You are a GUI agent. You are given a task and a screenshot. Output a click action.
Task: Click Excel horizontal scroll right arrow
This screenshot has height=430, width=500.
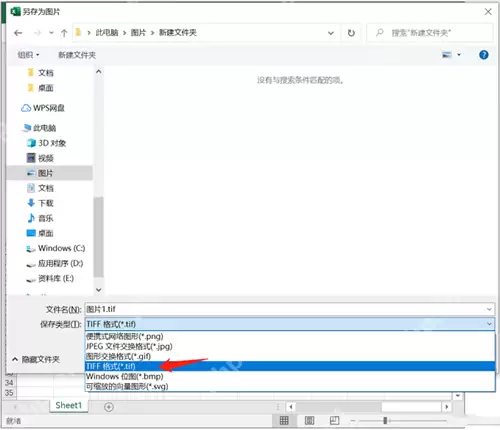coord(447,407)
